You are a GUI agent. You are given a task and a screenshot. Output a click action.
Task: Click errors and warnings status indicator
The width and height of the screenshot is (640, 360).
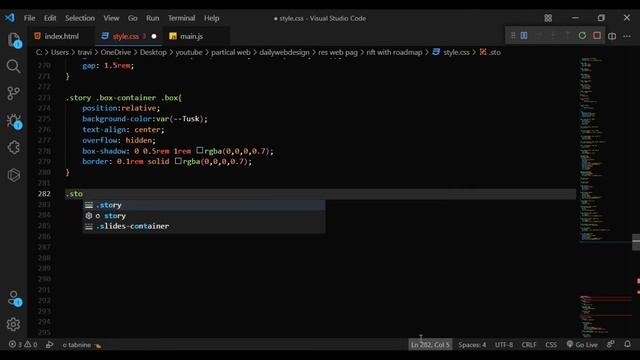click(x=23, y=344)
